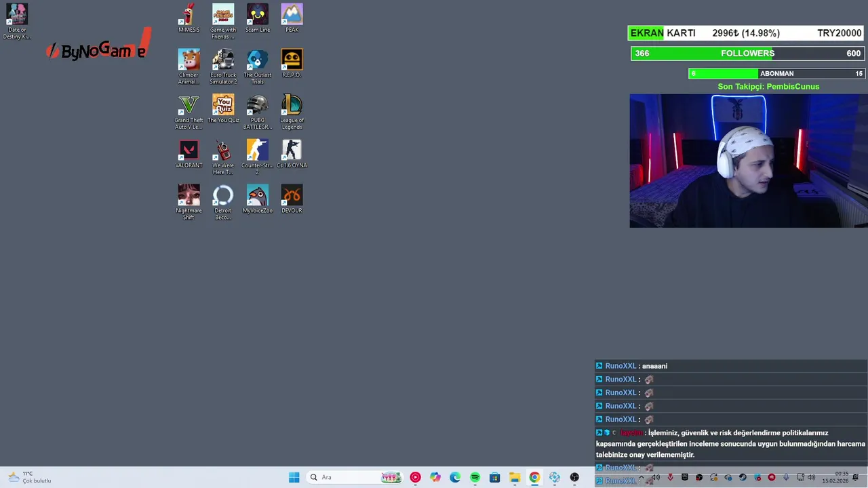
Task: Click 'Son Takipçi: PembisCunus' text
Action: pyautogui.click(x=768, y=87)
